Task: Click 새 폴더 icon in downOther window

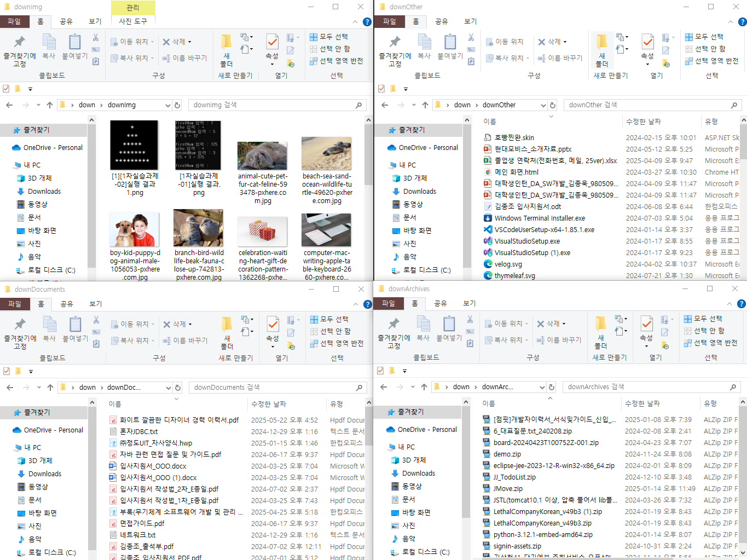Action: 601,42
